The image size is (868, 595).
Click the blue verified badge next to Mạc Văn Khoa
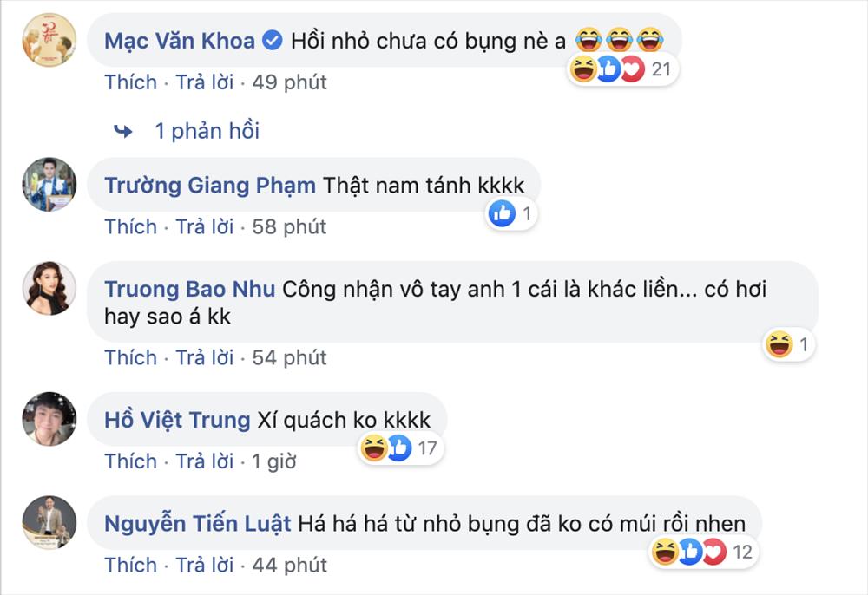tap(273, 38)
